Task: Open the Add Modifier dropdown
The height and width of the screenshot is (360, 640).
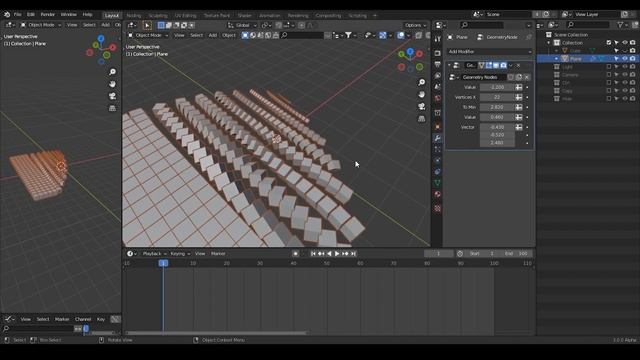Action: [x=489, y=51]
